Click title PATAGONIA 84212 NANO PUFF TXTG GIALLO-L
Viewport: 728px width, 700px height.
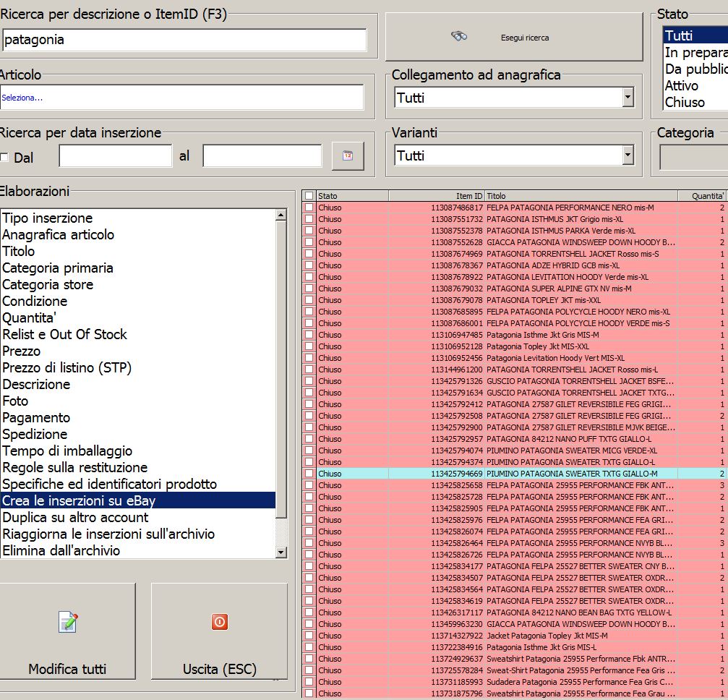569,439
